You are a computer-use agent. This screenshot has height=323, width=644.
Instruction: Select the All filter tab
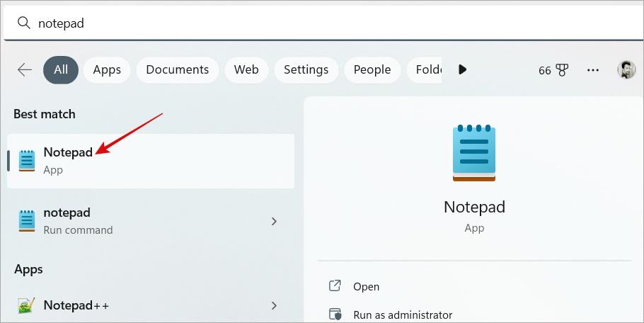(x=61, y=70)
